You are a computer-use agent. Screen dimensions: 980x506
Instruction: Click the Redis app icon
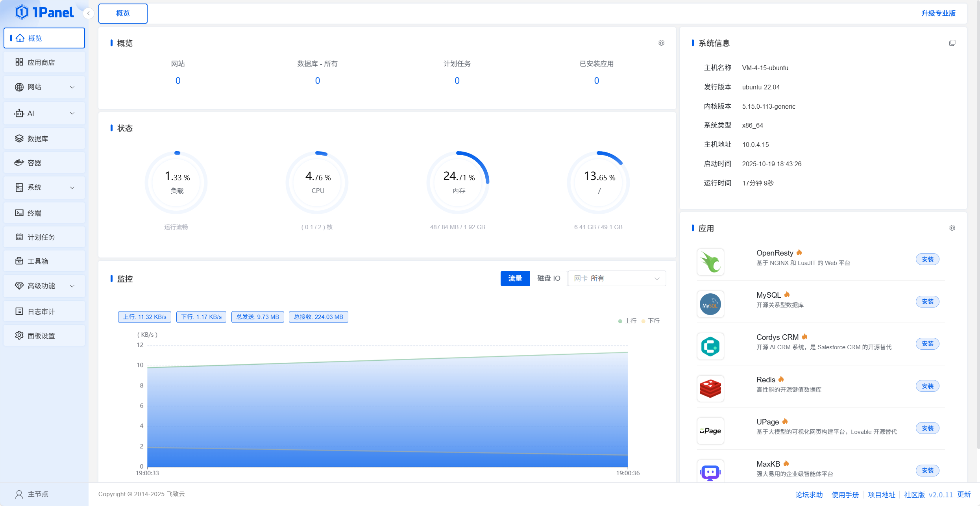(x=710, y=389)
